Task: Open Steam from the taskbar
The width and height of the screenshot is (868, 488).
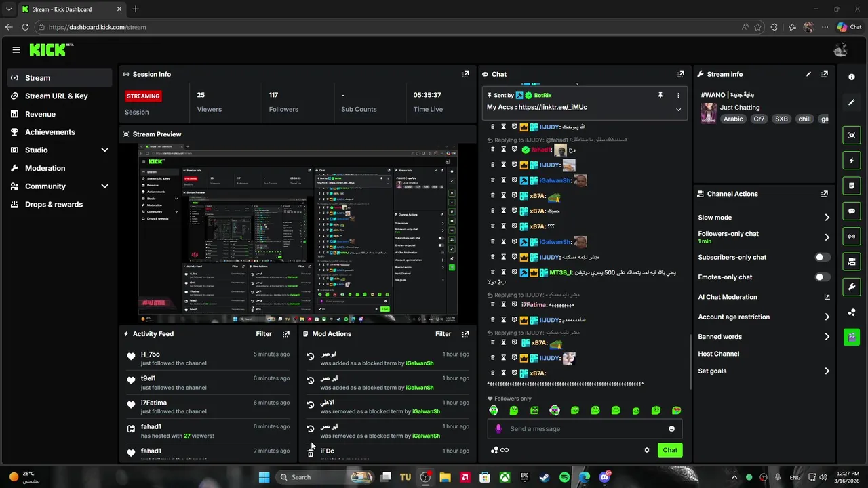Action: [545, 477]
